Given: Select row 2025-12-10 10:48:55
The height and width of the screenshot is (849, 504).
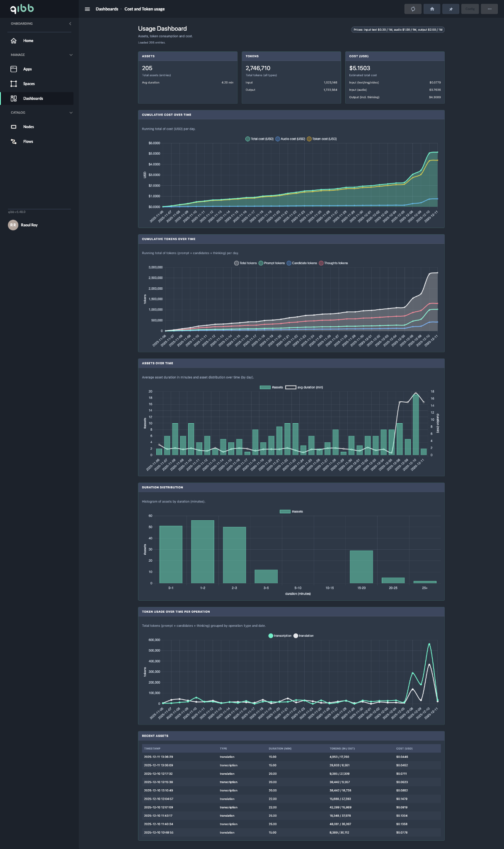Looking at the screenshot, I should (x=291, y=832).
